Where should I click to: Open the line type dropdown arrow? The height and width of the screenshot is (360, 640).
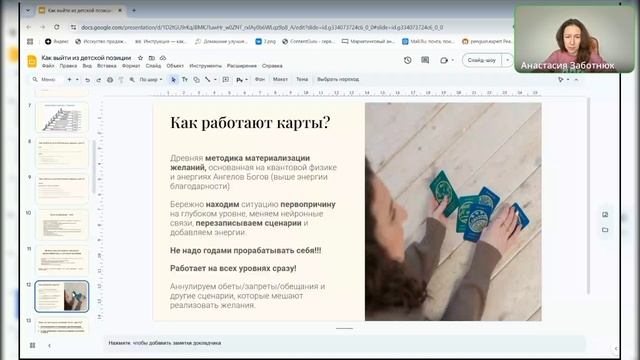[215, 80]
